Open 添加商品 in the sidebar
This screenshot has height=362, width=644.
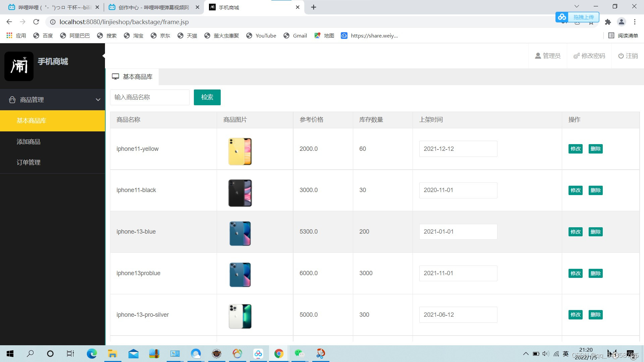[x=52, y=142]
